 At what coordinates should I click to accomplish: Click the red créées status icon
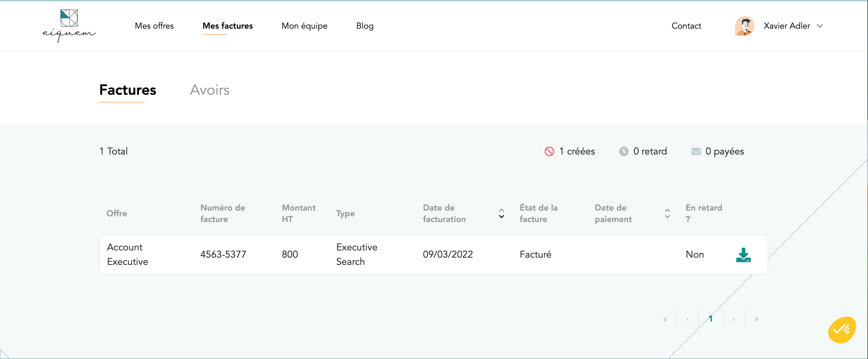point(549,151)
